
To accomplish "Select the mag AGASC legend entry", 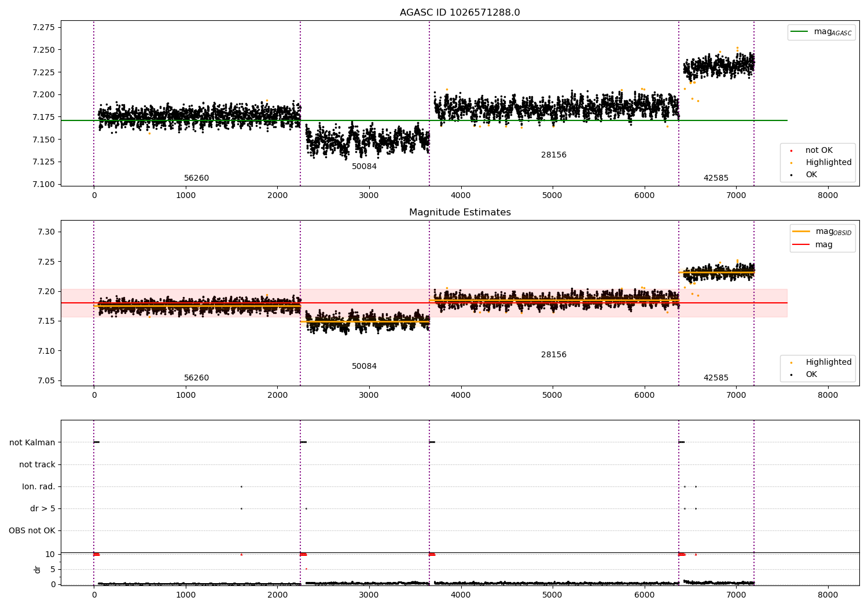I will pos(821,32).
